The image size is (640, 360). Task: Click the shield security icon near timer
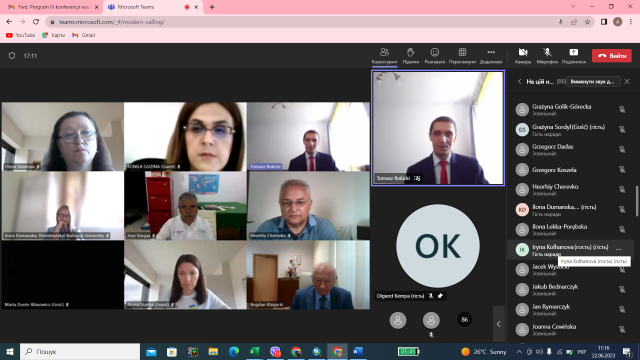[12, 56]
